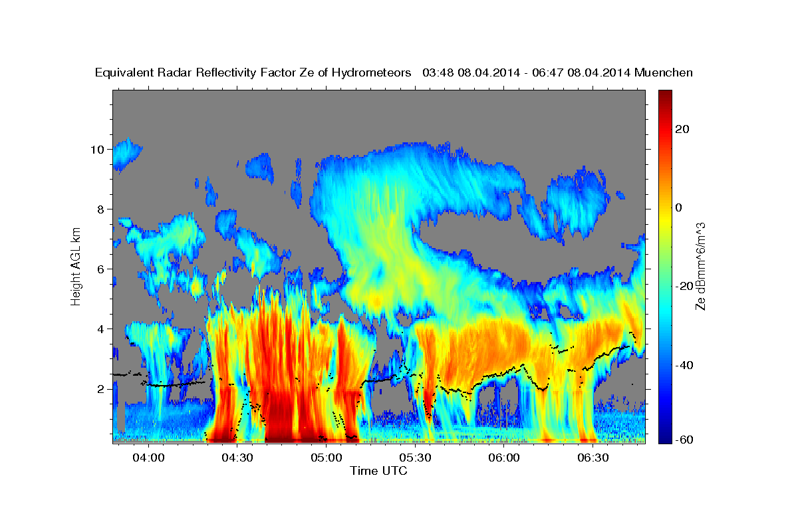Viewport: 798px width, 532px height.
Task: Click the '05:00' time tick label
Action: (327, 458)
